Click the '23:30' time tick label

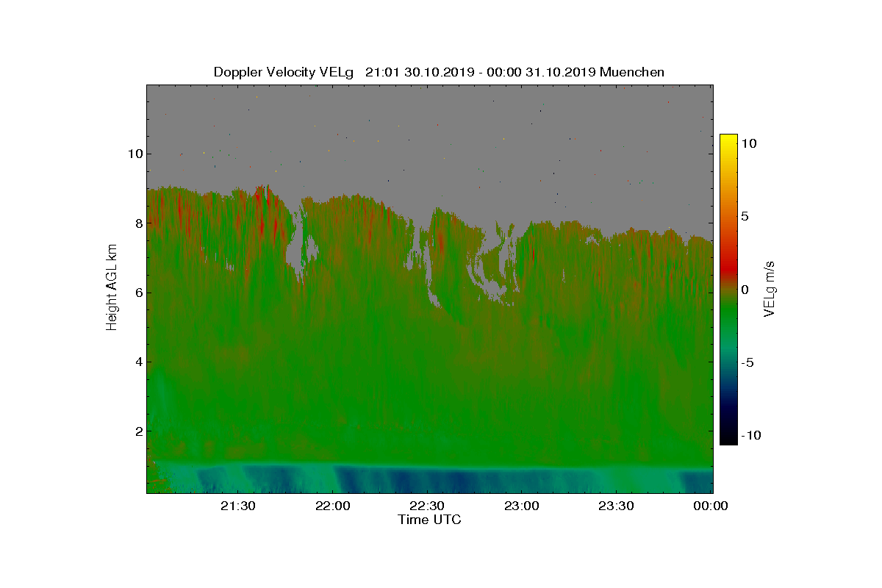click(617, 506)
